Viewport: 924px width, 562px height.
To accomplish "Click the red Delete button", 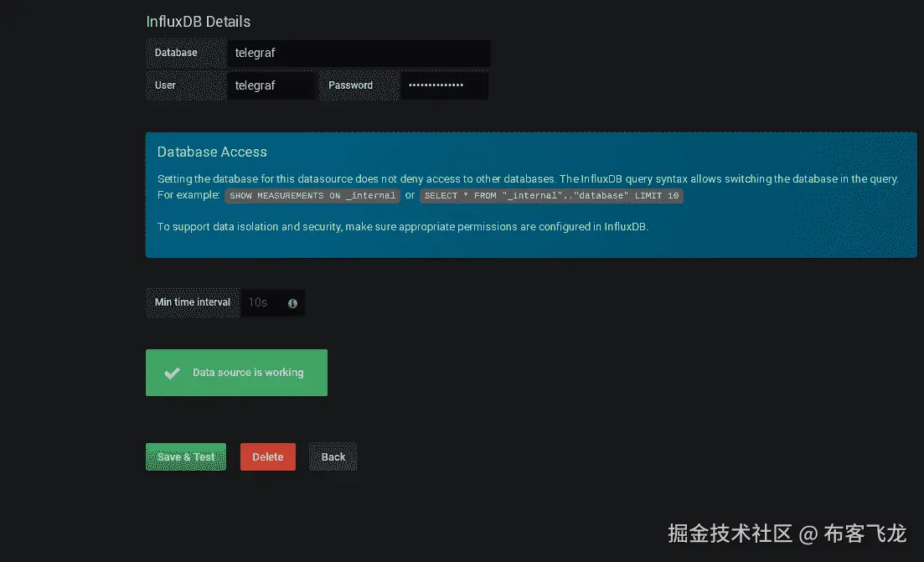I will coord(267,457).
